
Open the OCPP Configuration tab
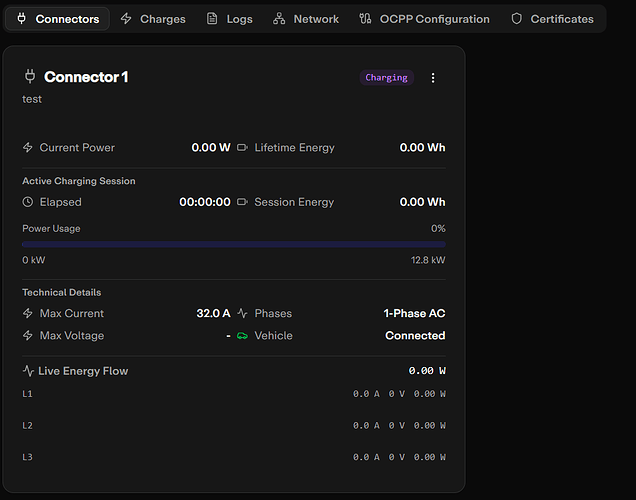point(425,19)
